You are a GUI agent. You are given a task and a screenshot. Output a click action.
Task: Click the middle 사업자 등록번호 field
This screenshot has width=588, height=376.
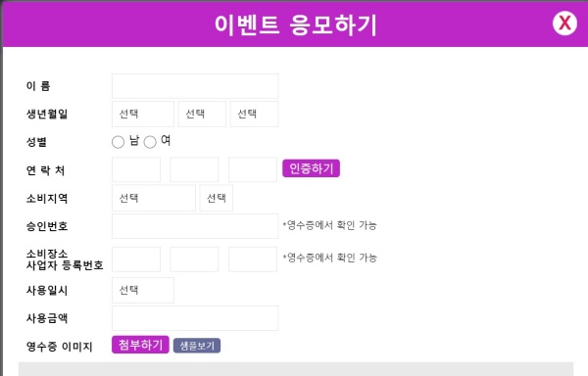[x=194, y=259]
